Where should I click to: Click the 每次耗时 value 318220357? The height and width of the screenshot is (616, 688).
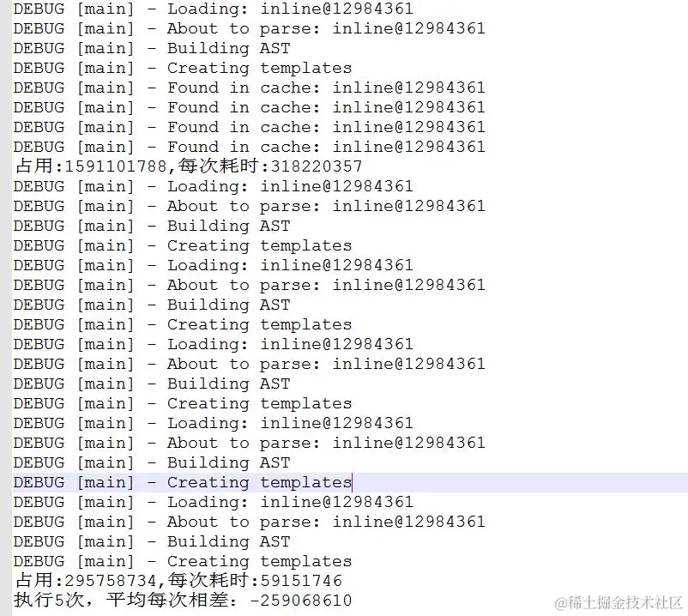click(x=317, y=166)
